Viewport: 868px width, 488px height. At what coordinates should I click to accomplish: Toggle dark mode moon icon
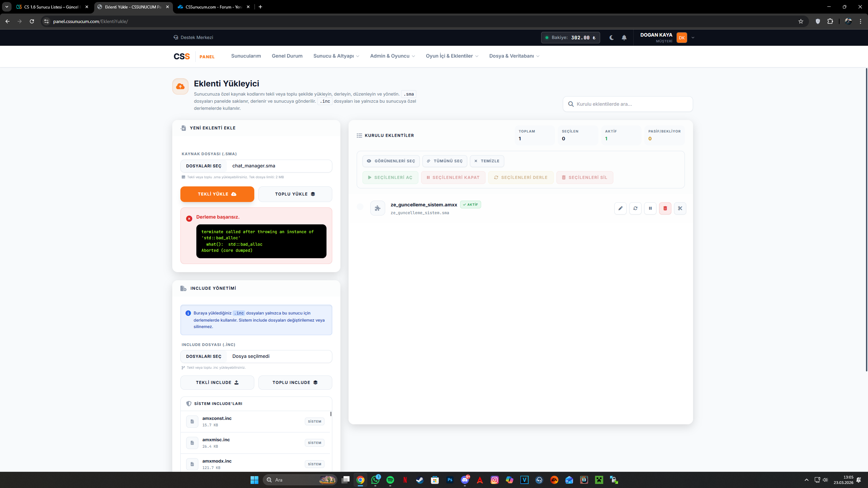tap(611, 38)
